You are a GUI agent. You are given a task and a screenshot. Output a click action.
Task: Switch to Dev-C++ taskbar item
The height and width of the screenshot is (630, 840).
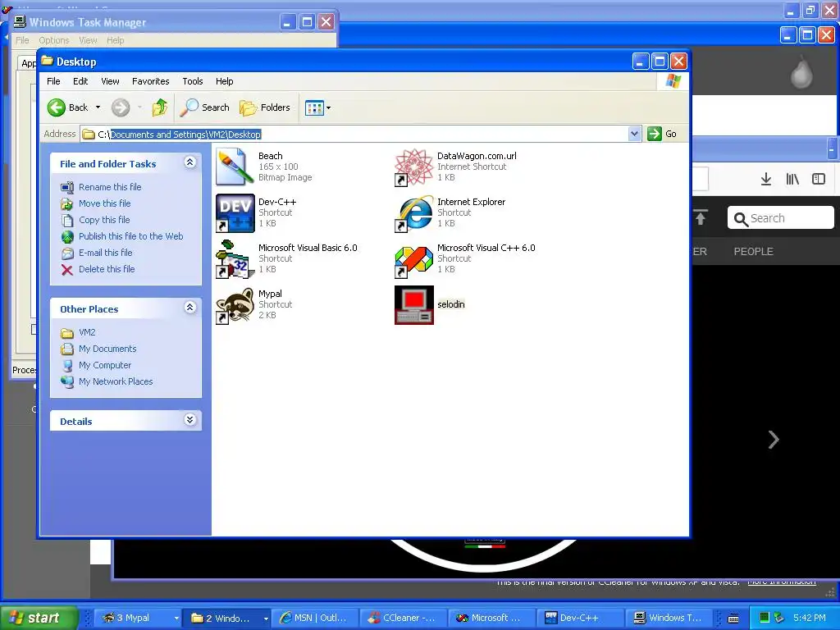[580, 619]
